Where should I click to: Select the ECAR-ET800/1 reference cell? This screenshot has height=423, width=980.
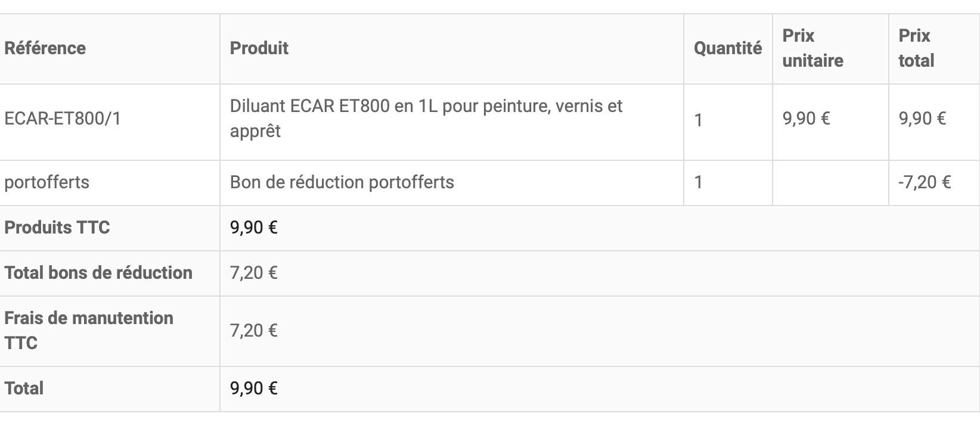pos(63,119)
